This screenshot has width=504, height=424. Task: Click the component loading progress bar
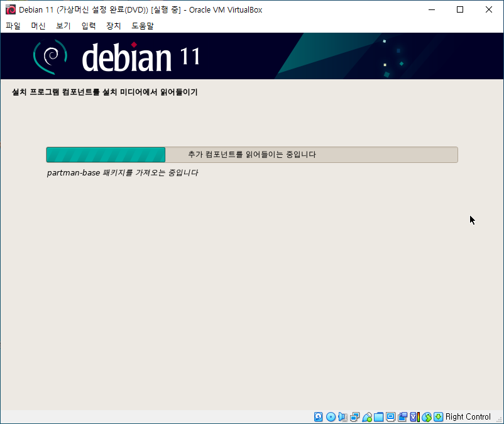pos(252,155)
